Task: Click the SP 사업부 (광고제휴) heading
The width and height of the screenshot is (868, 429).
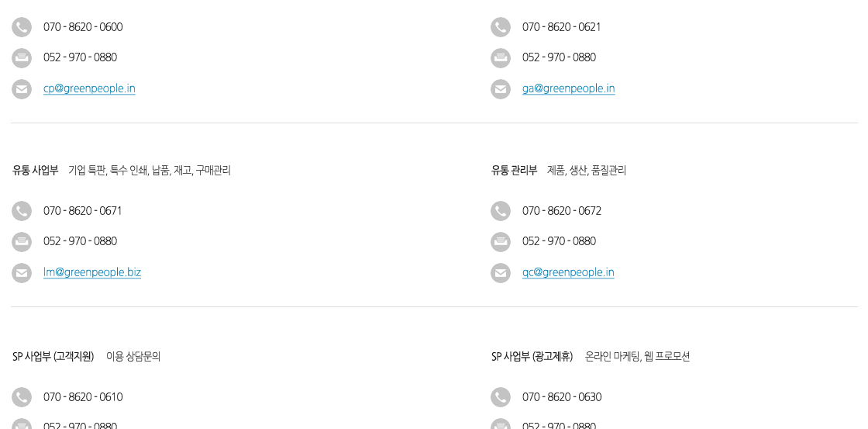Action: pos(532,356)
